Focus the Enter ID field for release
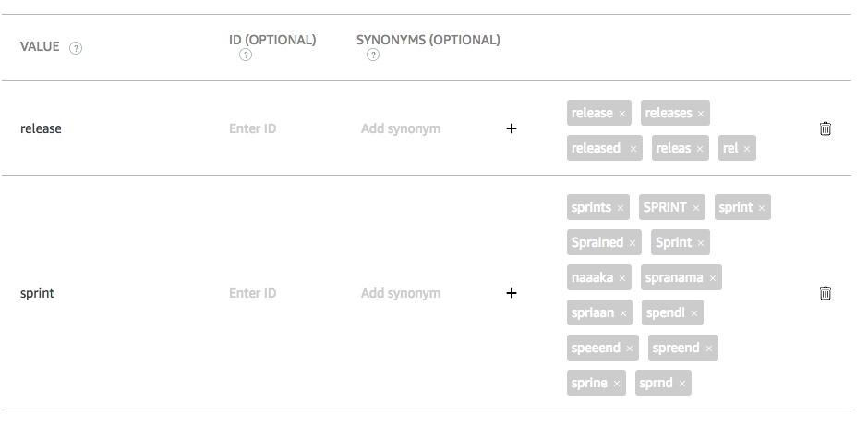The width and height of the screenshot is (868, 428). click(252, 128)
